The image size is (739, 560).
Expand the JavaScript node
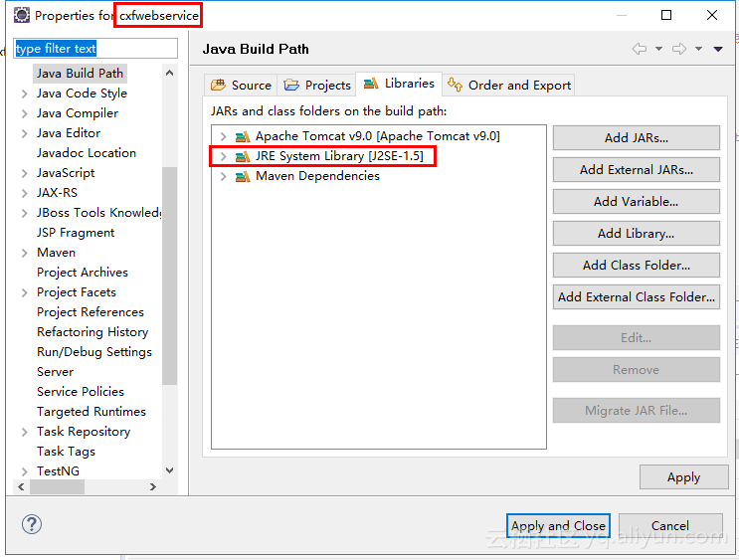tap(25, 173)
